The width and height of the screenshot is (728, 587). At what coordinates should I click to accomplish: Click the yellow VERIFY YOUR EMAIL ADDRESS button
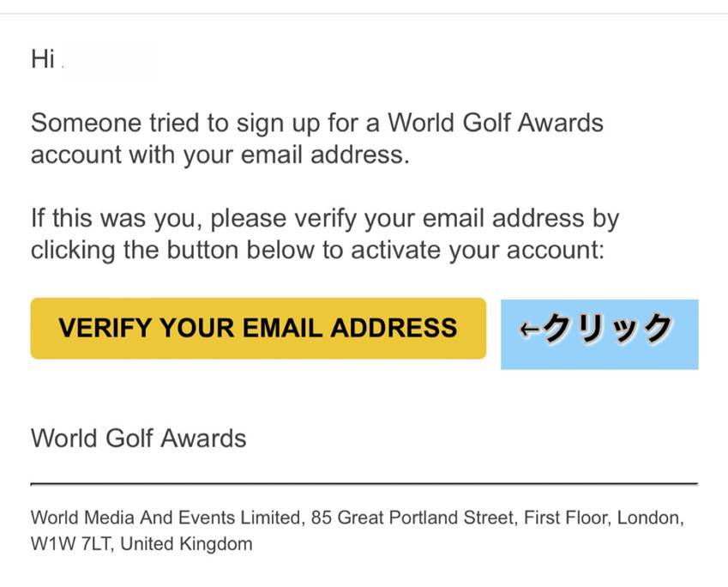click(x=258, y=328)
